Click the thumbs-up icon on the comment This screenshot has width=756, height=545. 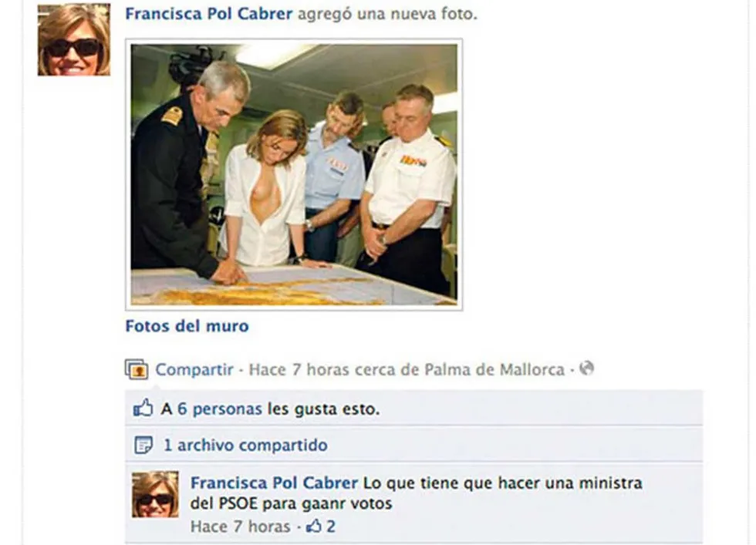click(313, 526)
